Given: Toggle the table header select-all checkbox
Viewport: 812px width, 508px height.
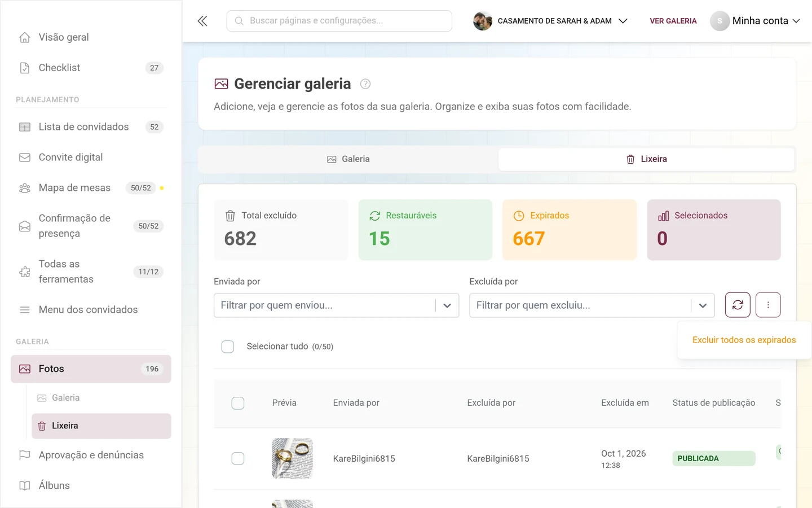Looking at the screenshot, I should (x=238, y=403).
